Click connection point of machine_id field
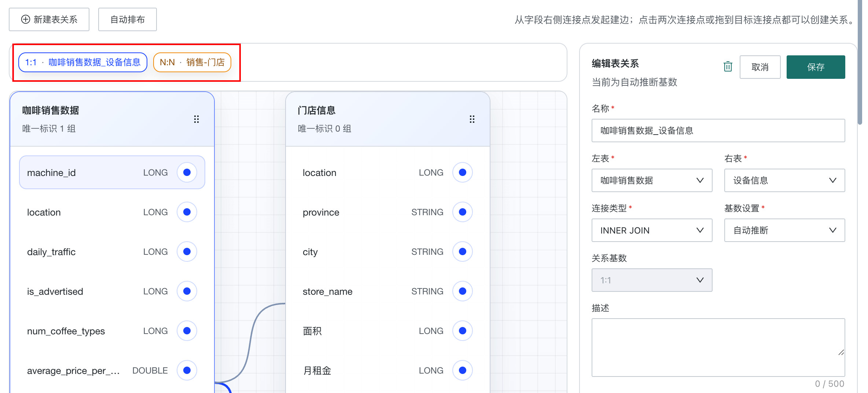 (x=187, y=172)
